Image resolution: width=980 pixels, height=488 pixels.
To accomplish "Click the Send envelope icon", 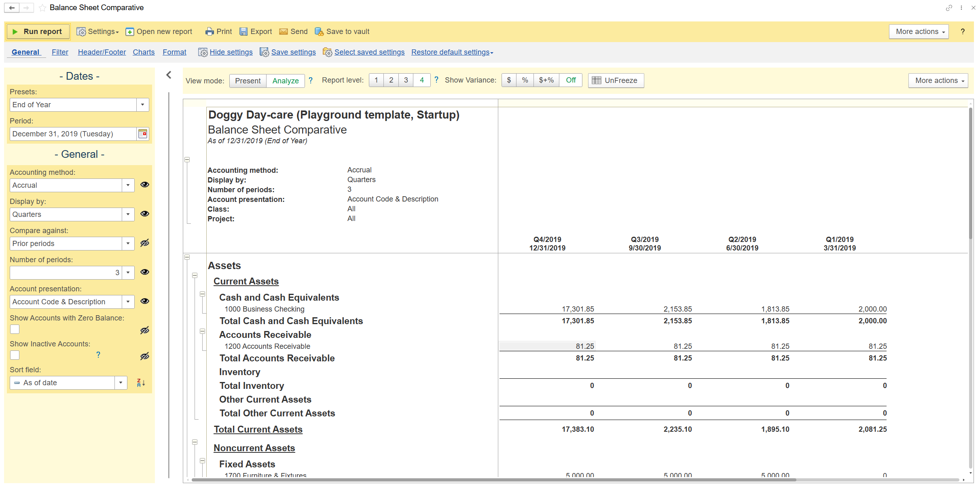I will (x=284, y=32).
